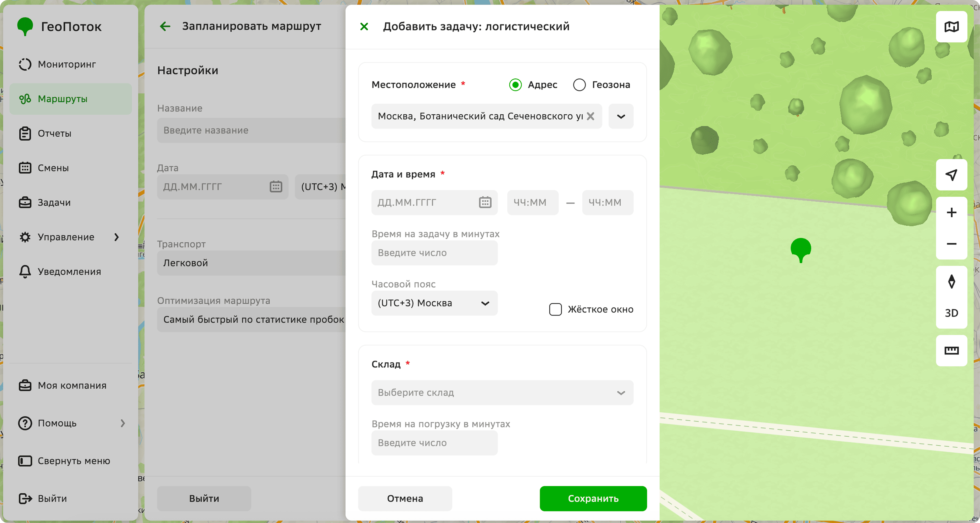Open Часовой пояс (UTC+3) Москва dropdown
Screen dimensions: 980x523
pyautogui.click(x=434, y=303)
